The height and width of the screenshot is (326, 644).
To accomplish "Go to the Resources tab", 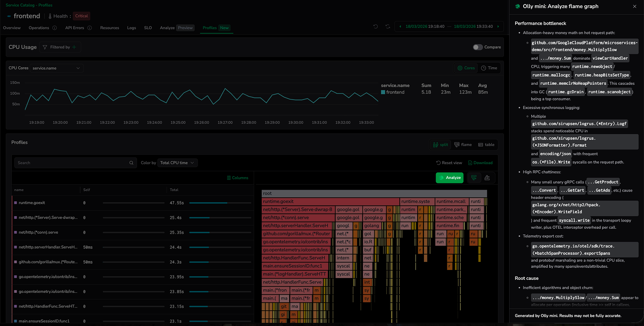I will [110, 28].
